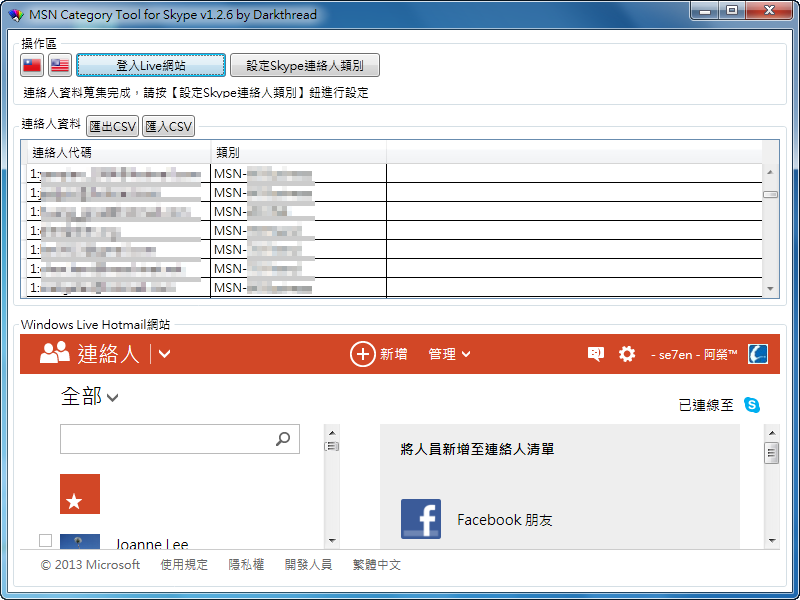The image size is (800, 600).
Task: Switch language with the Taiwan flag button
Action: click(32, 65)
